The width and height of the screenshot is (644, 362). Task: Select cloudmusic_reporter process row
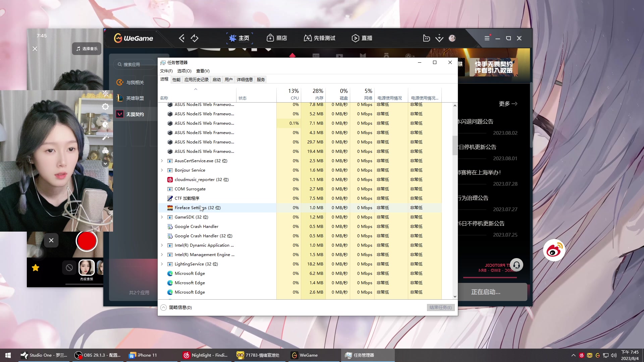pos(300,180)
